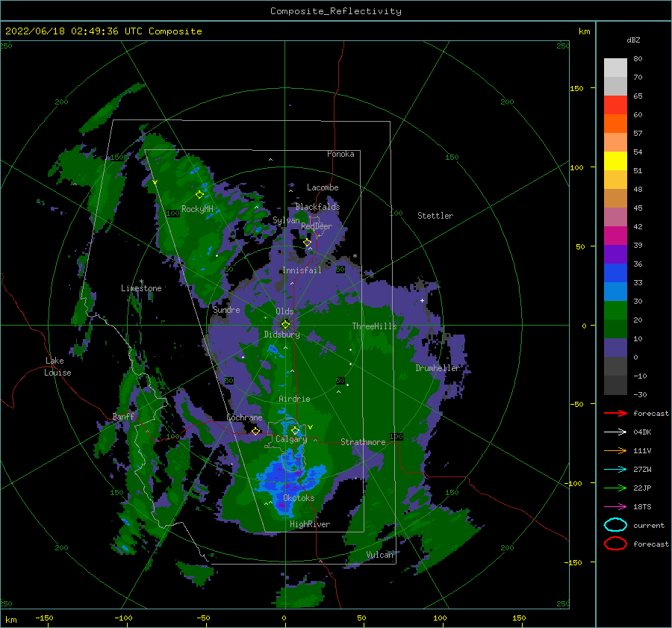Click the Drumheller label
Screen dimensions: 672x628
437,368
